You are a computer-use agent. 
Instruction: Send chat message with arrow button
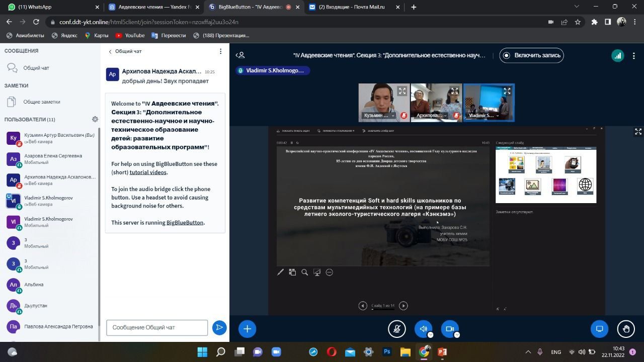(x=219, y=327)
